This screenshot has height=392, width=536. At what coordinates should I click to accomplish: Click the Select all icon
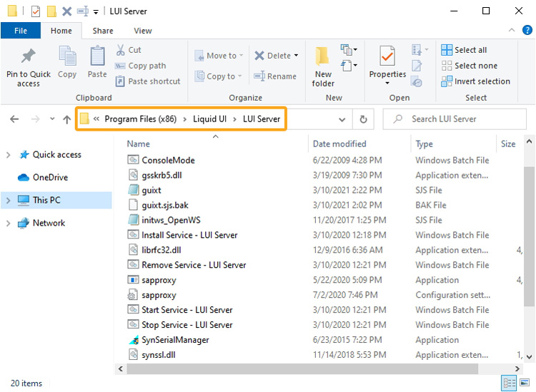(447, 50)
